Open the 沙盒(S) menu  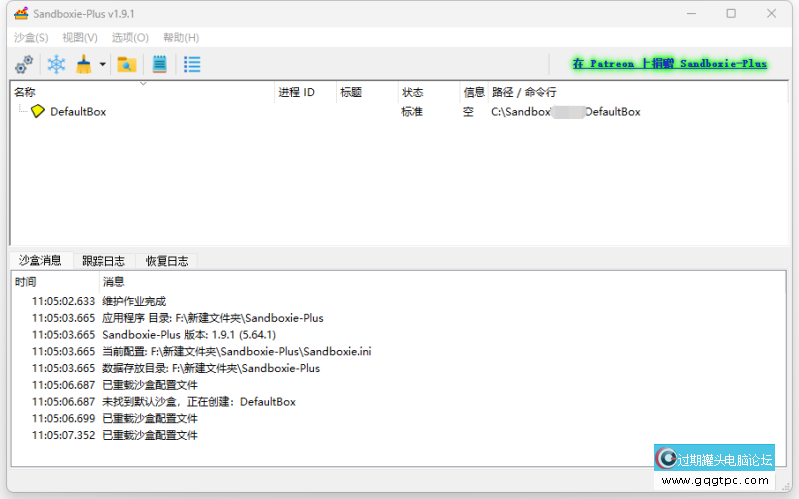(31, 38)
